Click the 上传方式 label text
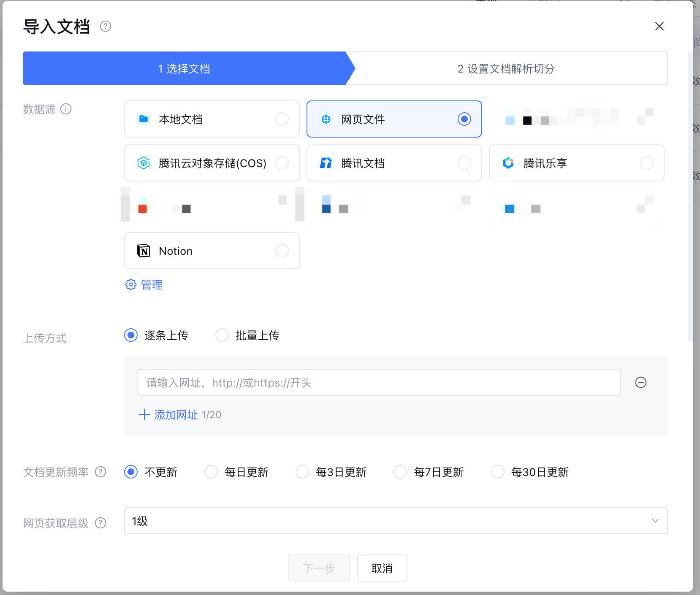The width and height of the screenshot is (700, 595). coord(45,338)
